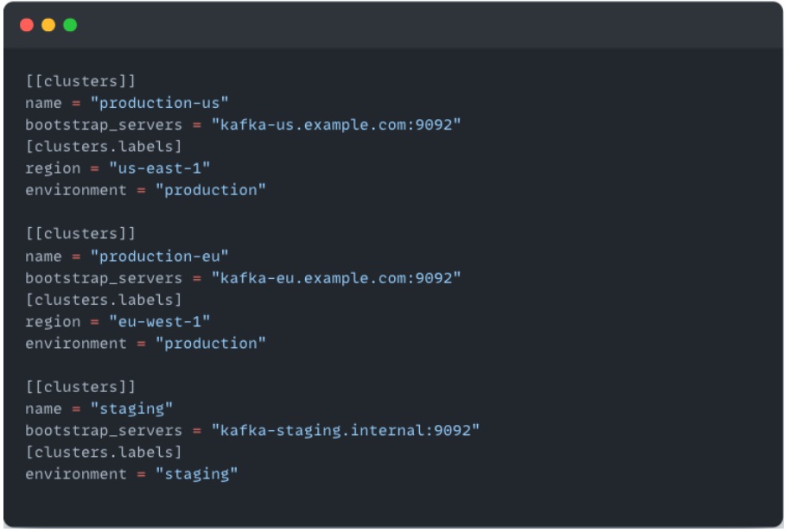Screen dimensions: 790x532
Task: Click the yellow minimize window dot
Action: click(48, 25)
